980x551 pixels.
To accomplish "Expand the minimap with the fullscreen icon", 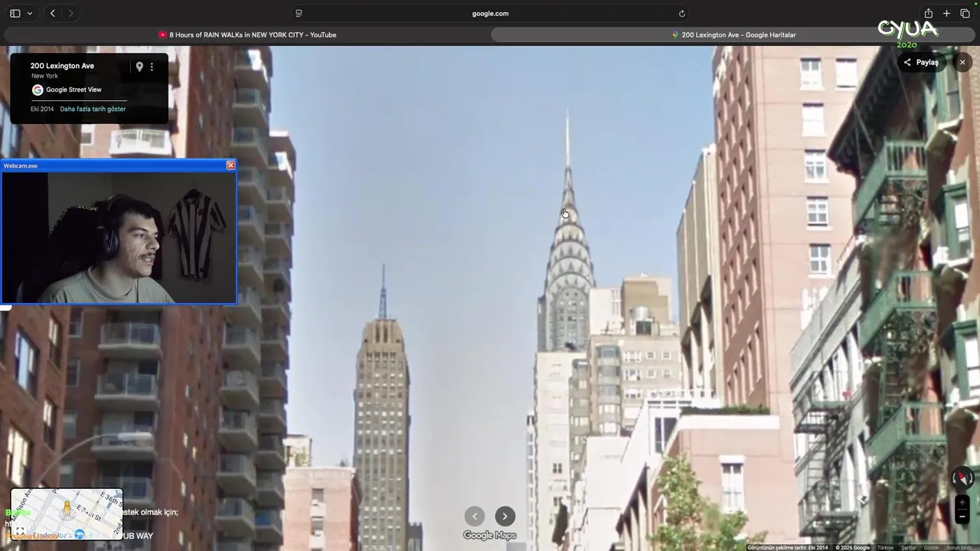I will 20,530.
